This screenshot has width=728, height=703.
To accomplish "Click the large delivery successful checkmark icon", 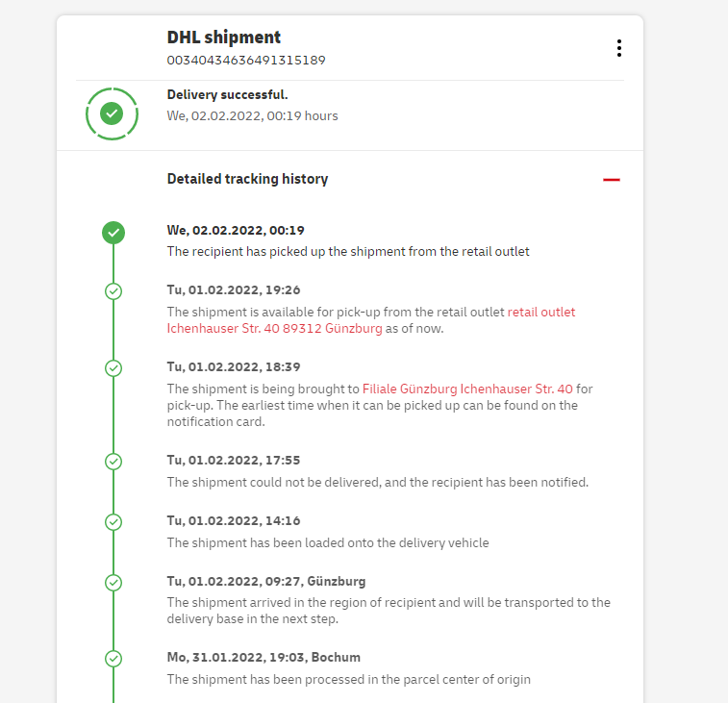I will click(113, 113).
